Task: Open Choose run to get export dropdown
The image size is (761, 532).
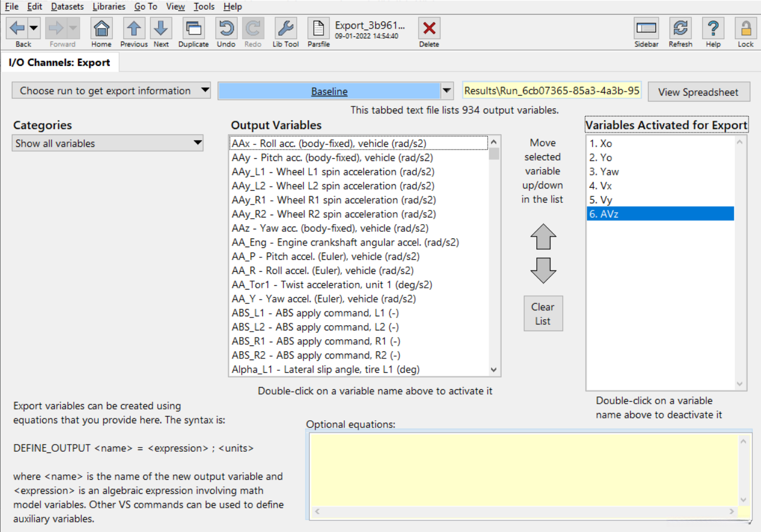Action: point(111,91)
